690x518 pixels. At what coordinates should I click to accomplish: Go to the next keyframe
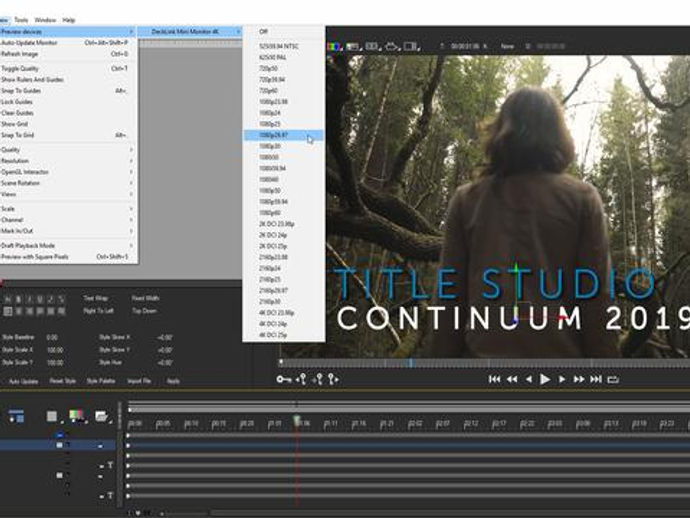click(x=334, y=379)
